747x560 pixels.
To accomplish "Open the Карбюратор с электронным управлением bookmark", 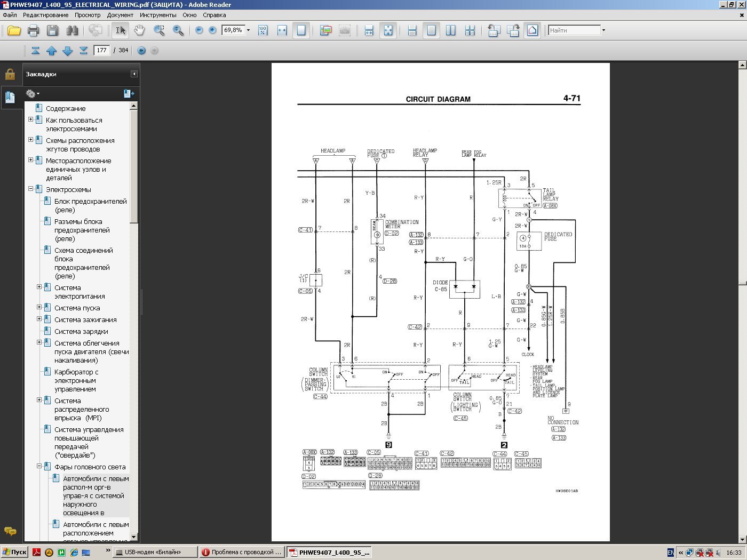I will [x=76, y=380].
